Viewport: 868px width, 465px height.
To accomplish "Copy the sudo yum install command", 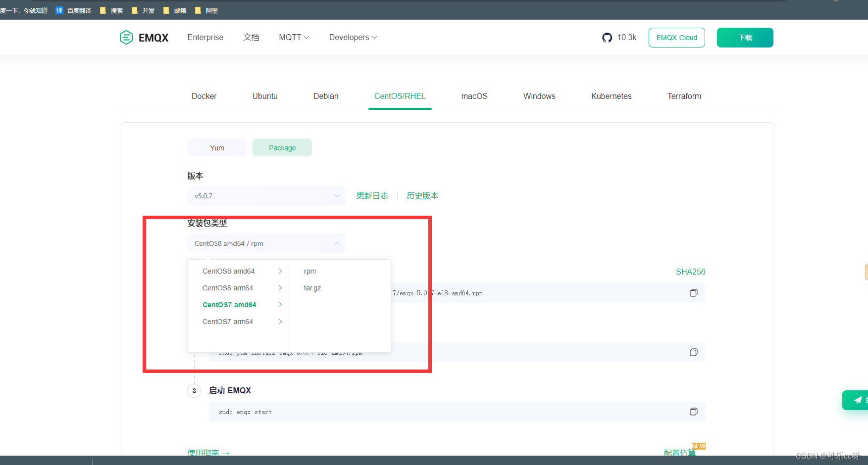I will click(x=694, y=352).
